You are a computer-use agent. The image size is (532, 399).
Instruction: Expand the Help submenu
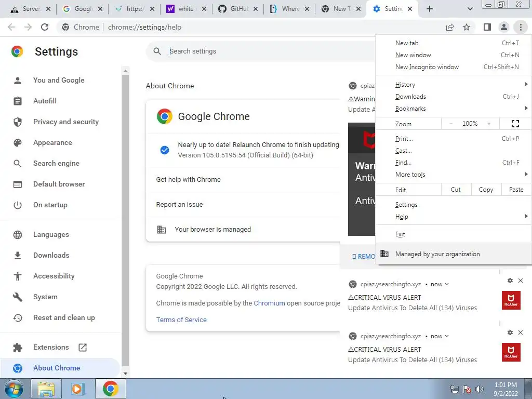(453, 217)
